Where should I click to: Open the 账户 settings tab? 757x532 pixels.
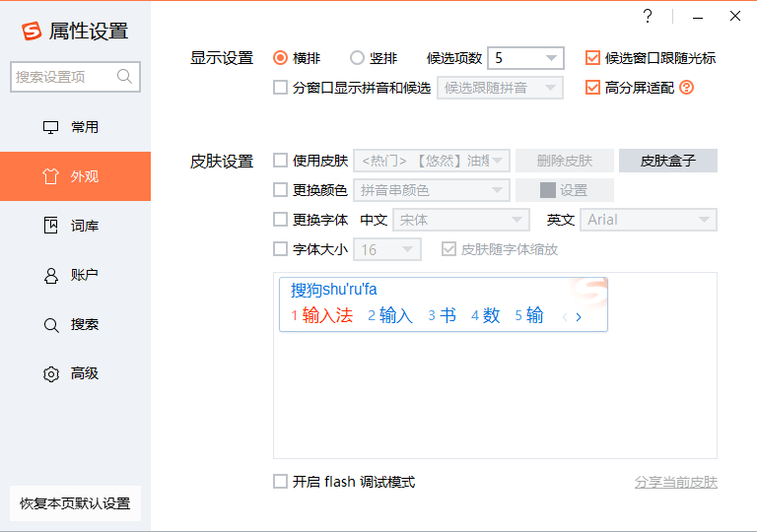coord(75,275)
